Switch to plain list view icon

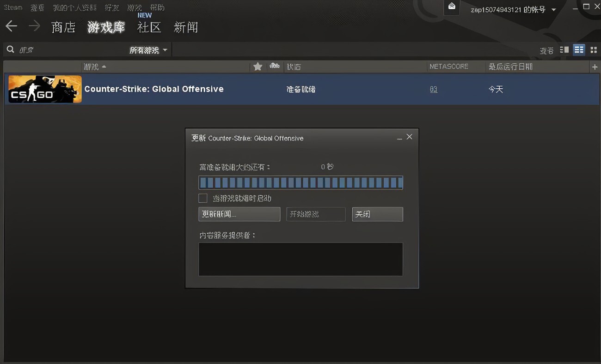579,50
